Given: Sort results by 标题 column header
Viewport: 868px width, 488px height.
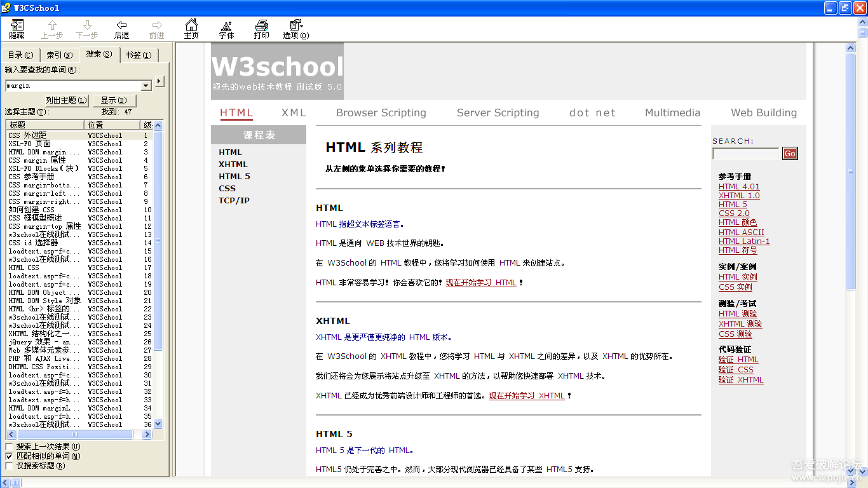Looking at the screenshot, I should coord(44,125).
